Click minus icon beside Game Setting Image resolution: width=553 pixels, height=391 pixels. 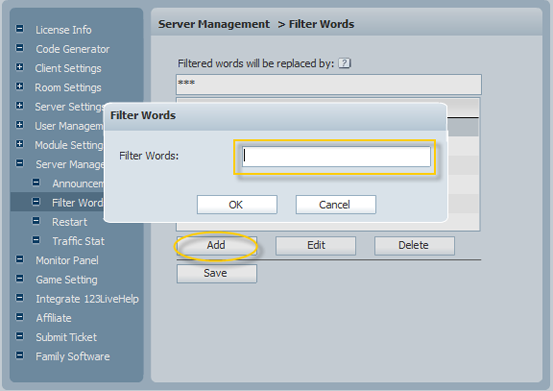20,279
